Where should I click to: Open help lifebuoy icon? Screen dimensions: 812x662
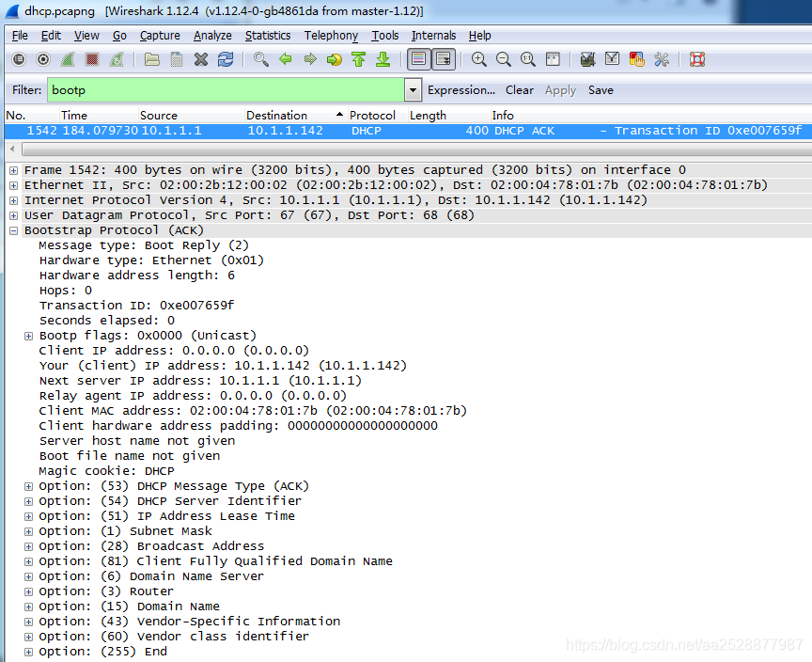click(x=697, y=59)
